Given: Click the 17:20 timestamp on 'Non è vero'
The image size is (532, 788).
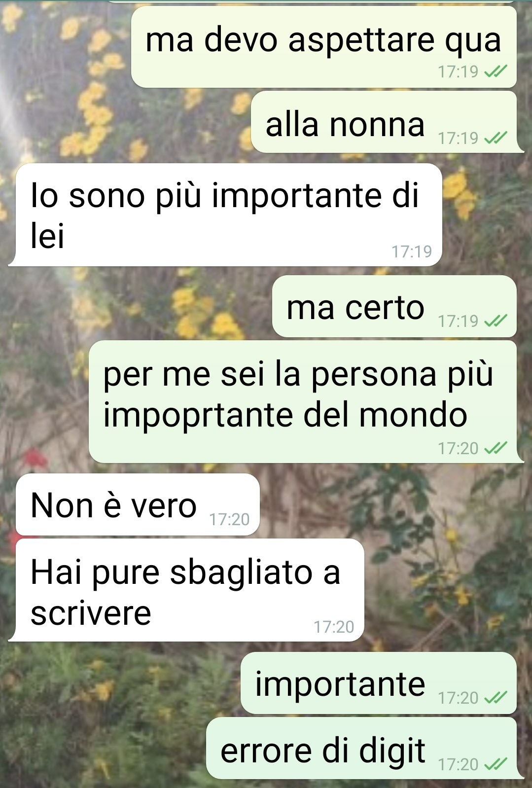Looking at the screenshot, I should tap(229, 519).
